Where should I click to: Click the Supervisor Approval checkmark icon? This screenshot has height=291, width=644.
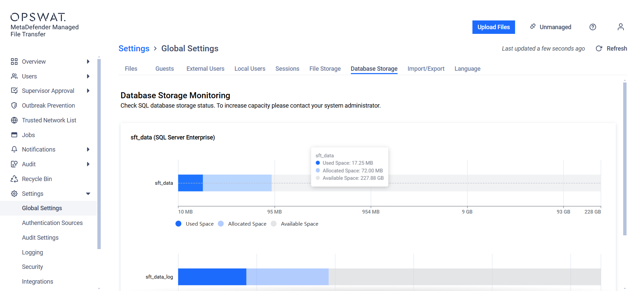14,91
